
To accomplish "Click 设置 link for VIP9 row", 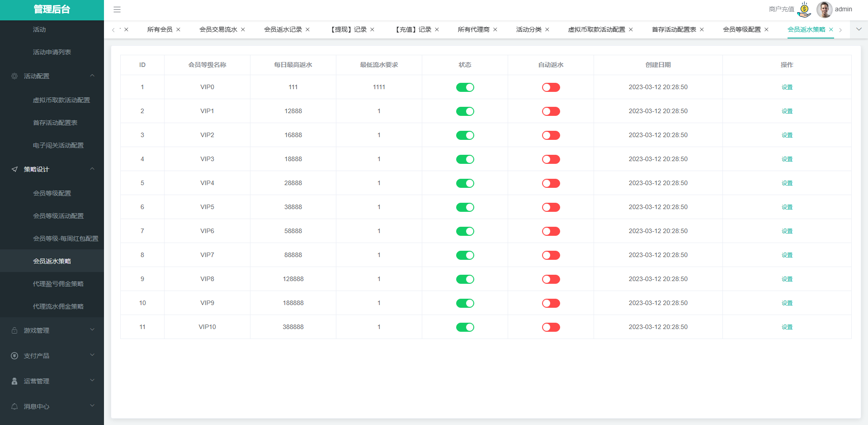I will tap(787, 303).
